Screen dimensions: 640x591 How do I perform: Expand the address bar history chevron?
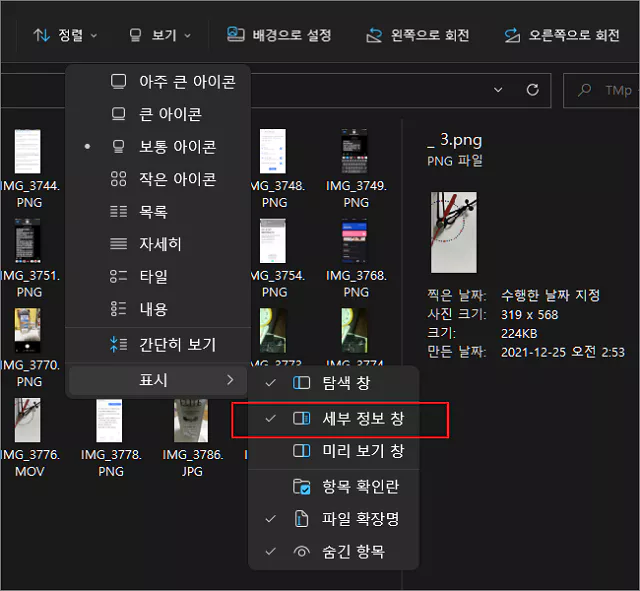(x=498, y=90)
